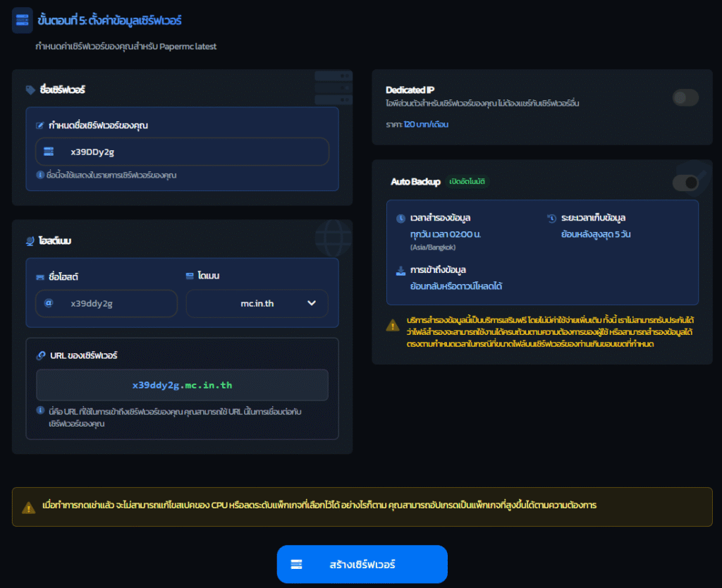This screenshot has height=588, width=722.
Task: Click the server name input field x39DDy2g
Action: 182,152
